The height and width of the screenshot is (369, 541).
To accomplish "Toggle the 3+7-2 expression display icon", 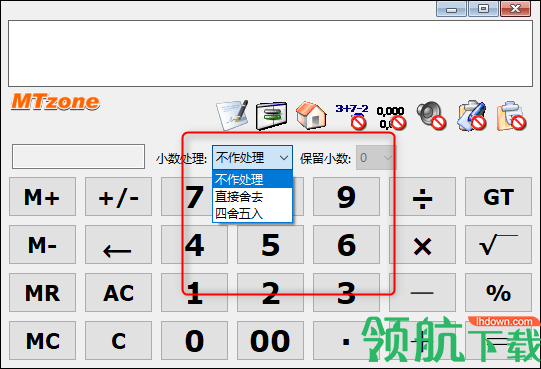I will [352, 116].
